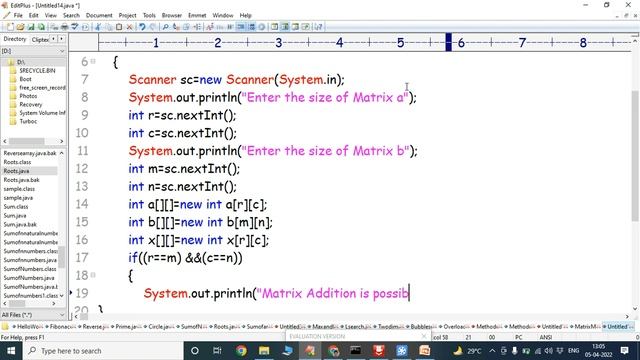The height and width of the screenshot is (360, 640).
Task: Click the Windows Start button
Action: coord(11,351)
